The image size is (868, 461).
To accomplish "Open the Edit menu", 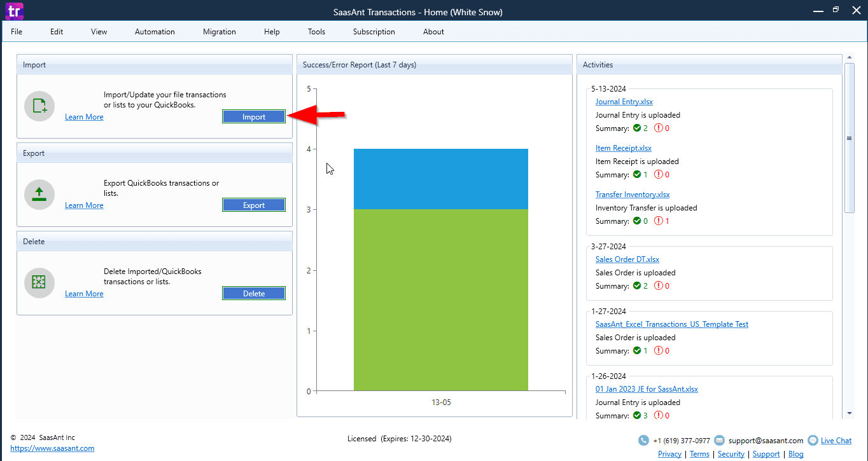I will click(x=57, y=32).
